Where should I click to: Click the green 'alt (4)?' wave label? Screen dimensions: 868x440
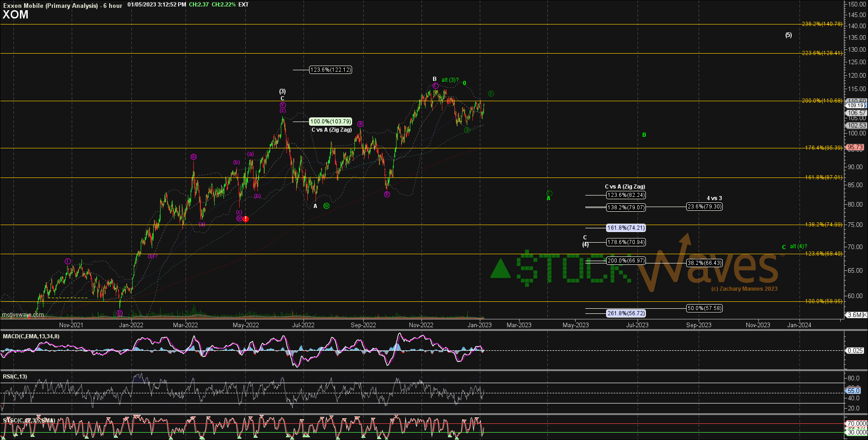pyautogui.click(x=798, y=246)
